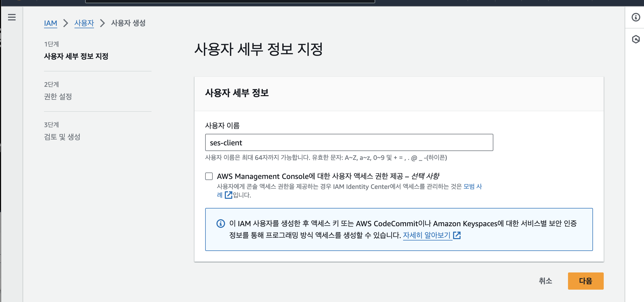Open the info help panel icon
The image size is (644, 302).
click(x=636, y=17)
